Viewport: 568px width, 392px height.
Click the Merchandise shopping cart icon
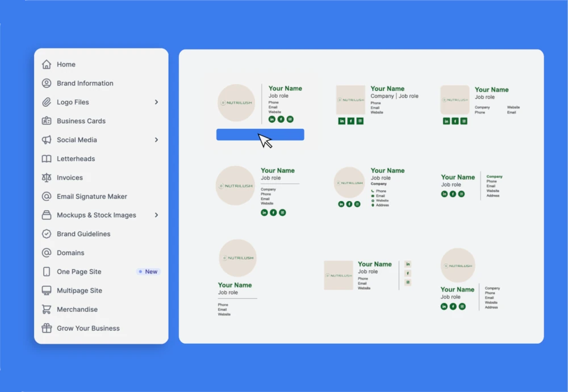(47, 310)
